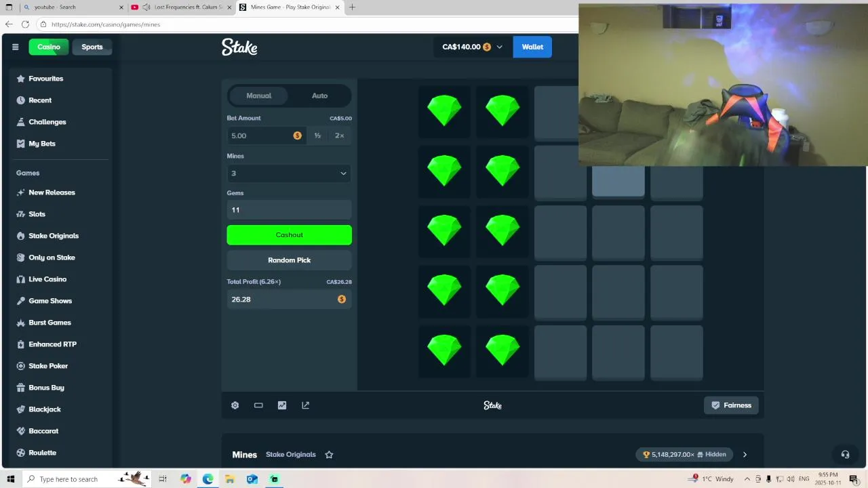Switch to Auto betting mode

319,96
